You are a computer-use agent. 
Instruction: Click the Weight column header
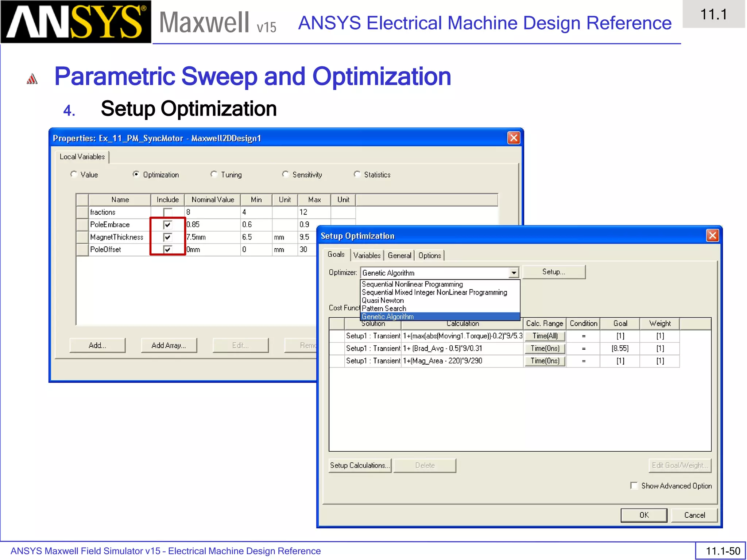tap(660, 323)
